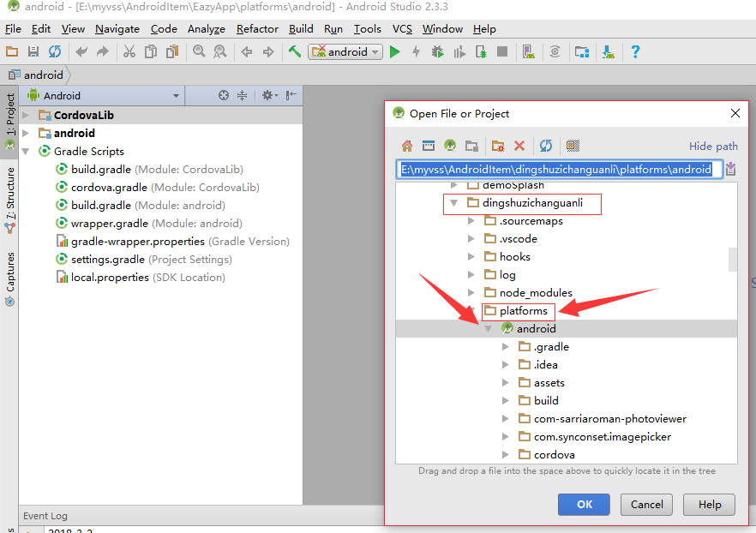The height and width of the screenshot is (533, 756).
Task: Collapse the Gradle Scripts node
Action: point(26,152)
